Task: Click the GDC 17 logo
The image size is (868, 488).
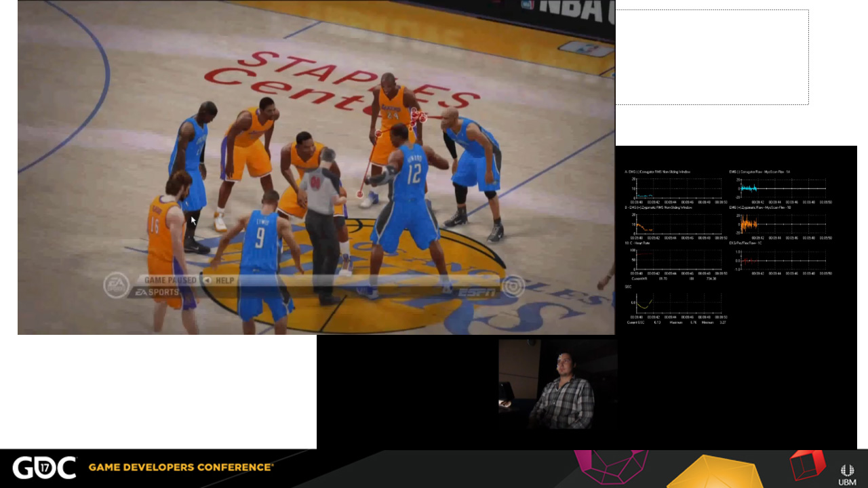Action: click(44, 468)
